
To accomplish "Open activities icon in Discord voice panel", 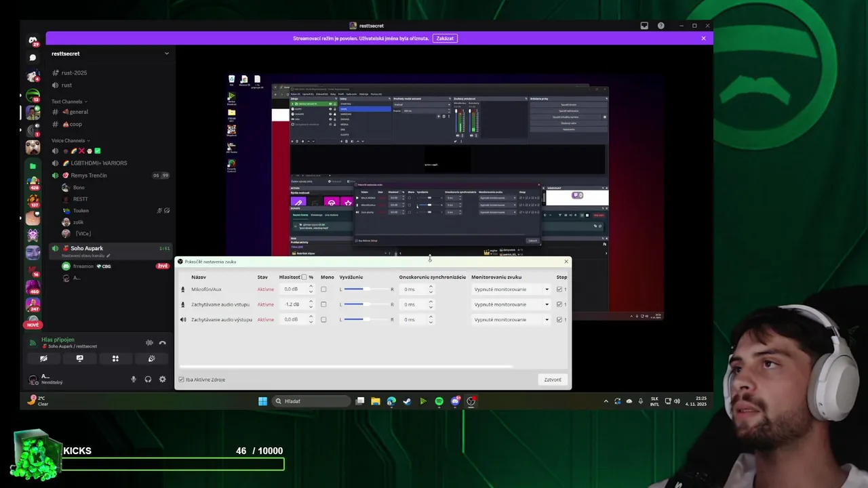I will coord(115,359).
